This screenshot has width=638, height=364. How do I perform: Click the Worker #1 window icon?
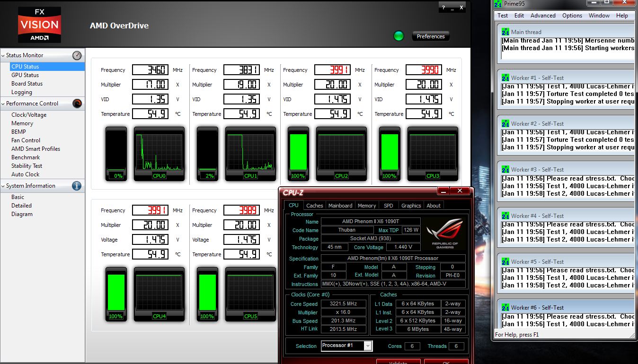(506, 78)
